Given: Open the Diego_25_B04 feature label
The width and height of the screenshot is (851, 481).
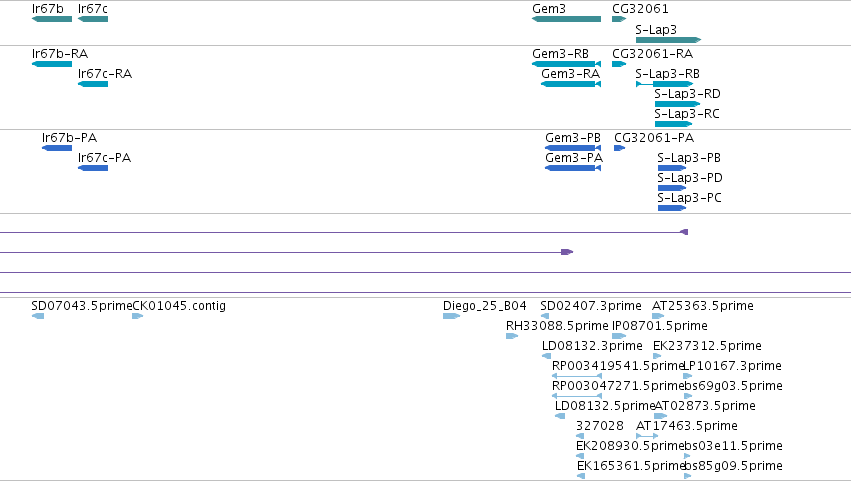Looking at the screenshot, I should coord(485,306).
